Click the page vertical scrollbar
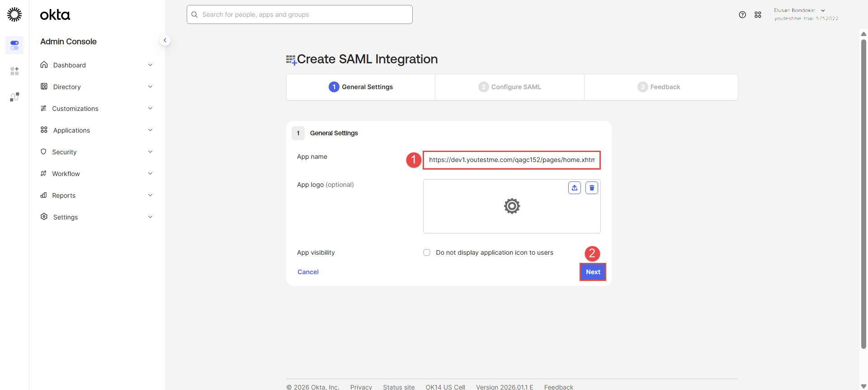Image resolution: width=868 pixels, height=390 pixels. coord(863,195)
